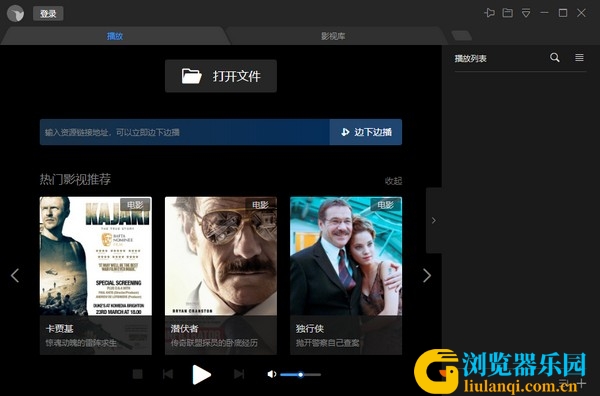Click the stop playback button
This screenshot has height=396, width=600.
pos(138,374)
